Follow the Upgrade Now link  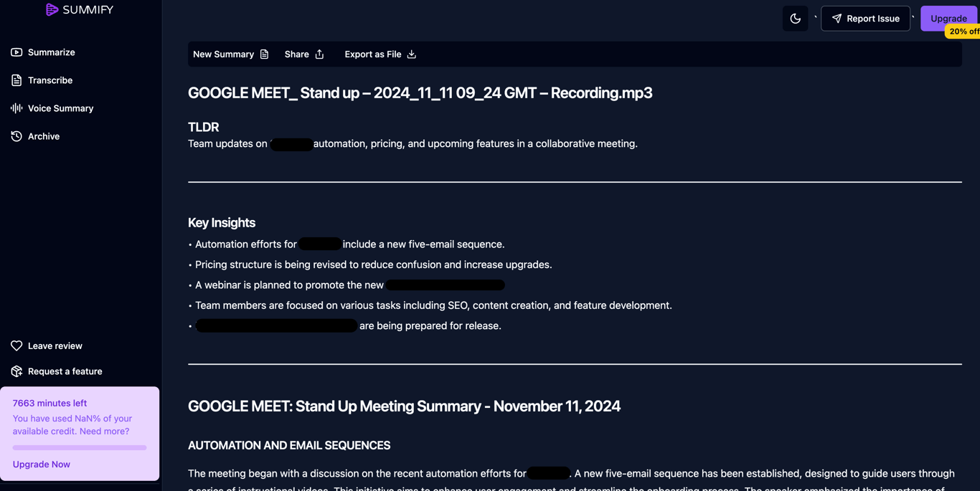(x=42, y=464)
